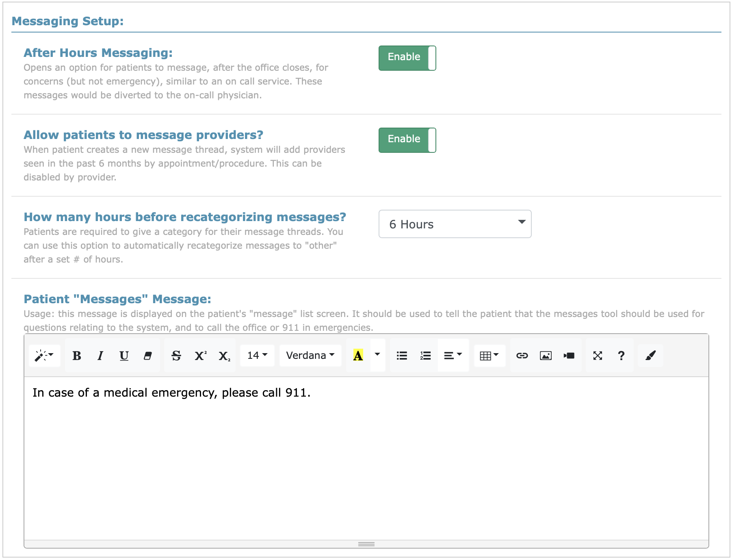Change the font from Verdana
Screen dimensions: 732x560
310,355
